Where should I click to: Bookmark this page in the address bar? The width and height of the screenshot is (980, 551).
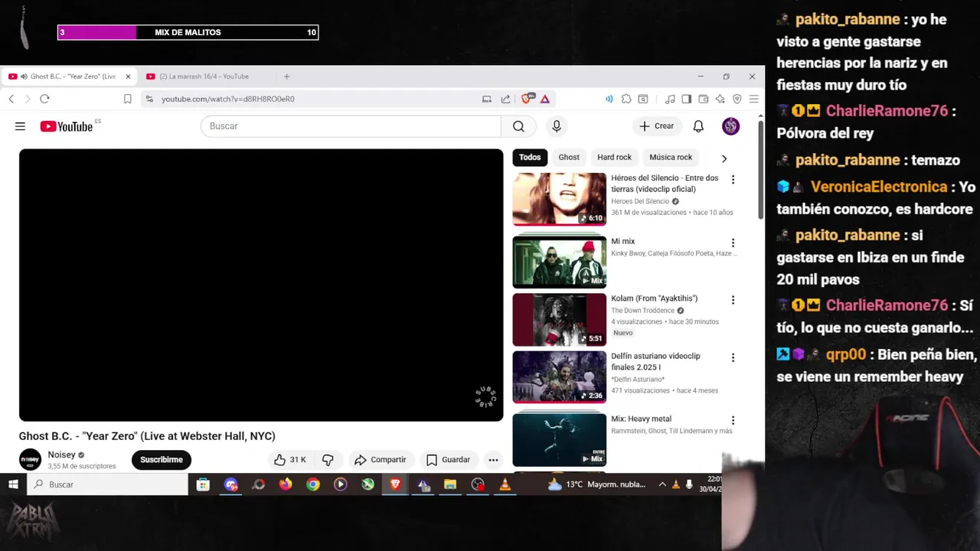[127, 99]
